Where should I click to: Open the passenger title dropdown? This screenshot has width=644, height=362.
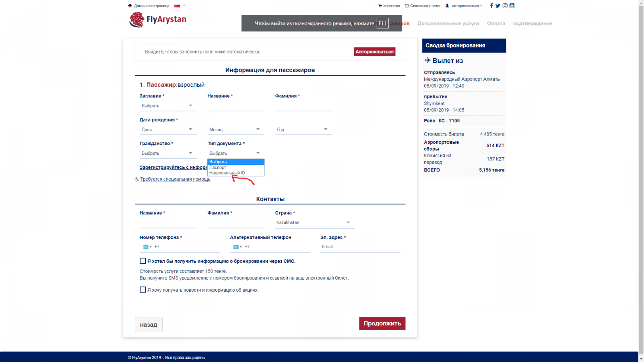168,106
